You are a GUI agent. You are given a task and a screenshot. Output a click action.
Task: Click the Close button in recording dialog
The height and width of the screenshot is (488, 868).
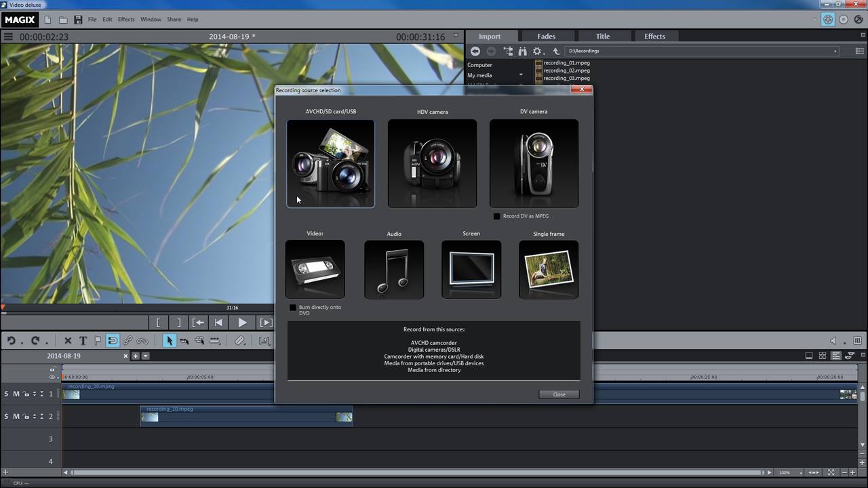(x=558, y=394)
